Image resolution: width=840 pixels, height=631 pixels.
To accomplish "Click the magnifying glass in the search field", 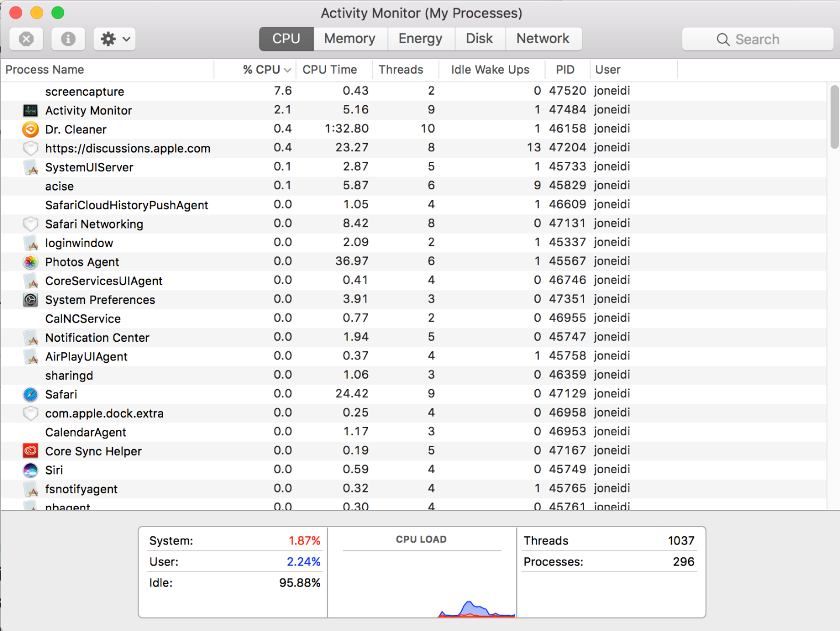I will tap(723, 39).
